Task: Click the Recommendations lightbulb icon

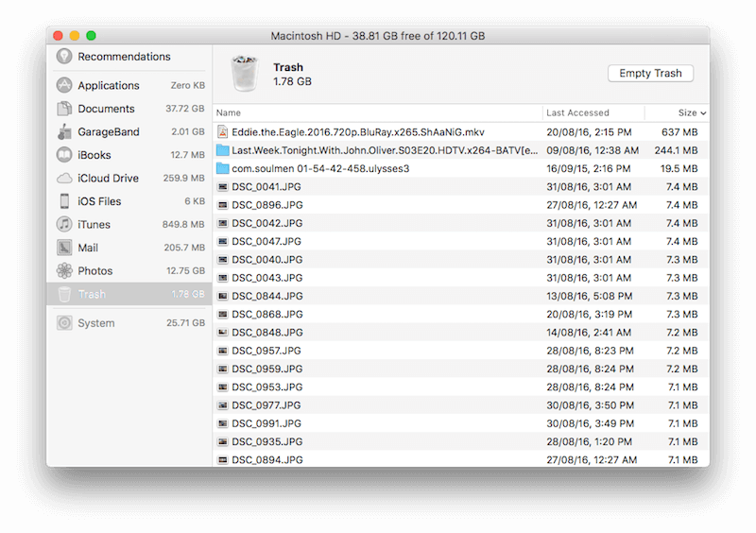Action: pyautogui.click(x=64, y=57)
